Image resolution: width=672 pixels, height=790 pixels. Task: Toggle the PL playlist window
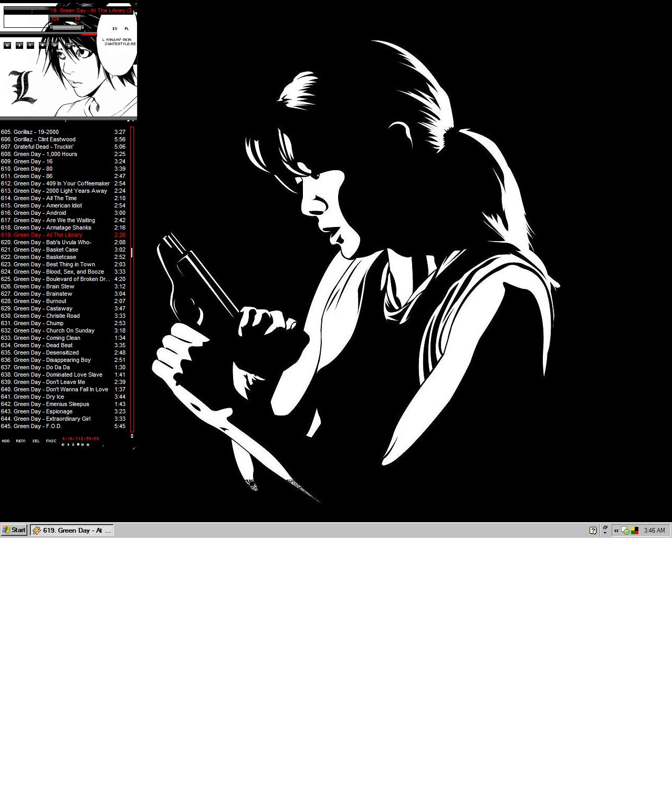coord(127,29)
